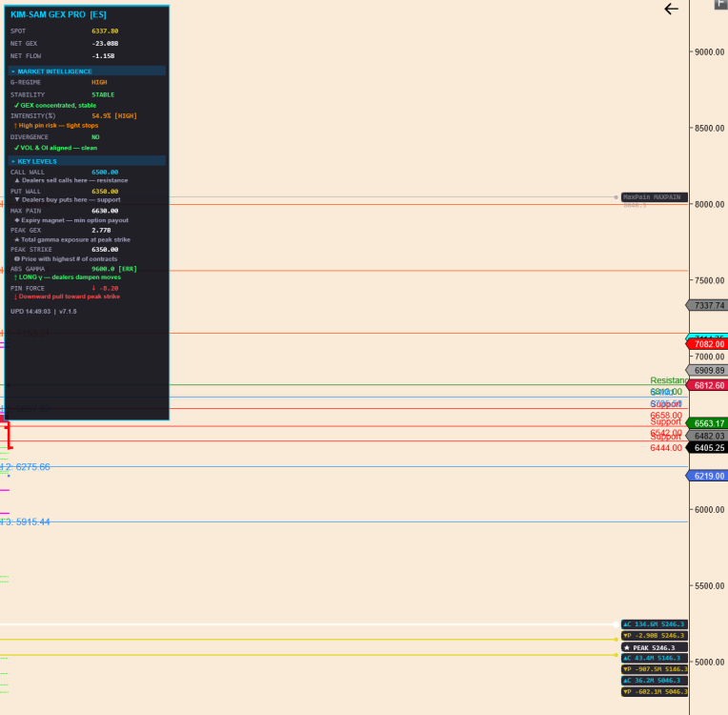Click the 6275.86 level label on left
Viewport: 728px width, 715px height.
29,467
